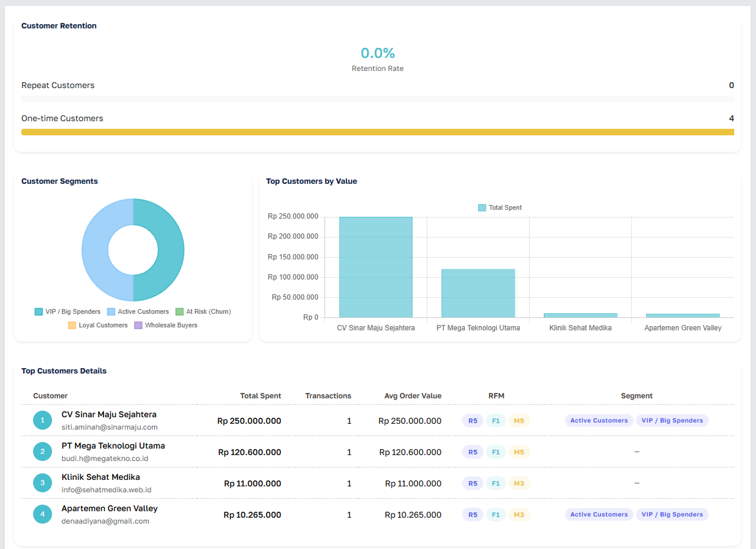This screenshot has height=549, width=756.
Task: Click the One-time Customers yellow progress bar
Action: (x=378, y=132)
